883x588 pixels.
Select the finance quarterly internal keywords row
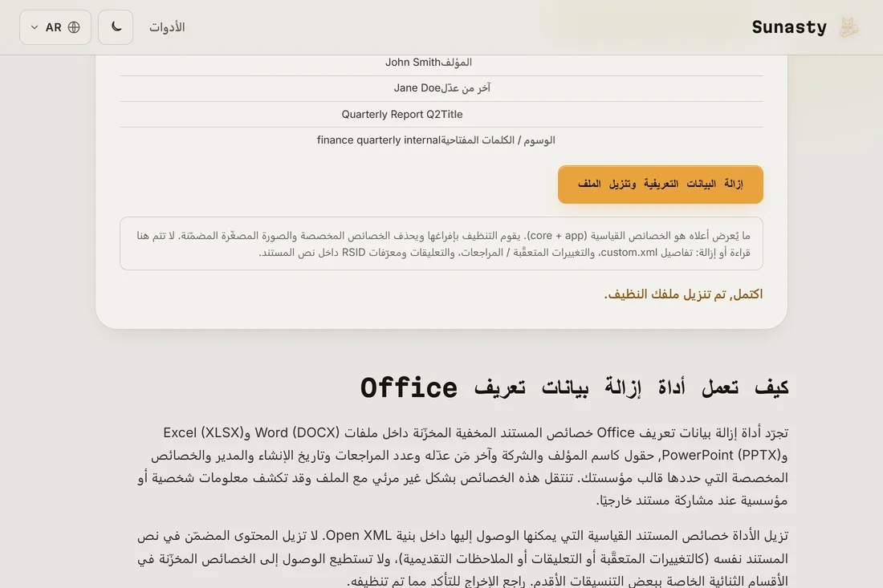point(441,140)
